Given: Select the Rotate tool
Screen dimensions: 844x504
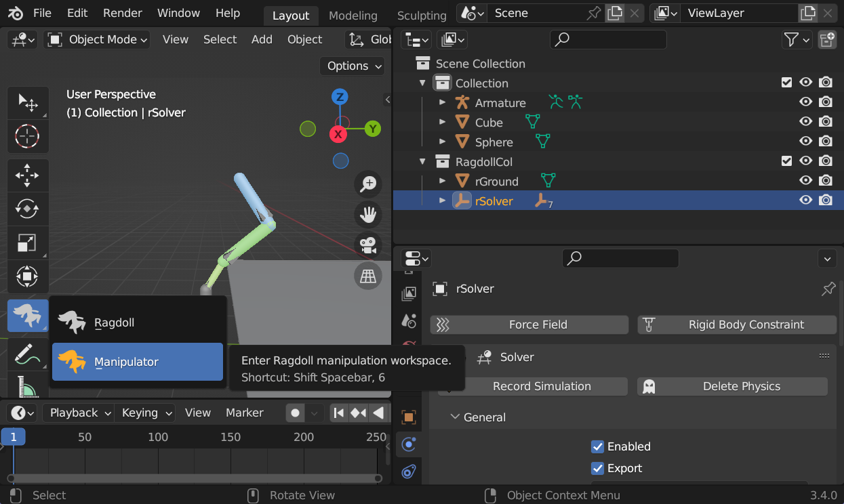Looking at the screenshot, I should tap(27, 209).
